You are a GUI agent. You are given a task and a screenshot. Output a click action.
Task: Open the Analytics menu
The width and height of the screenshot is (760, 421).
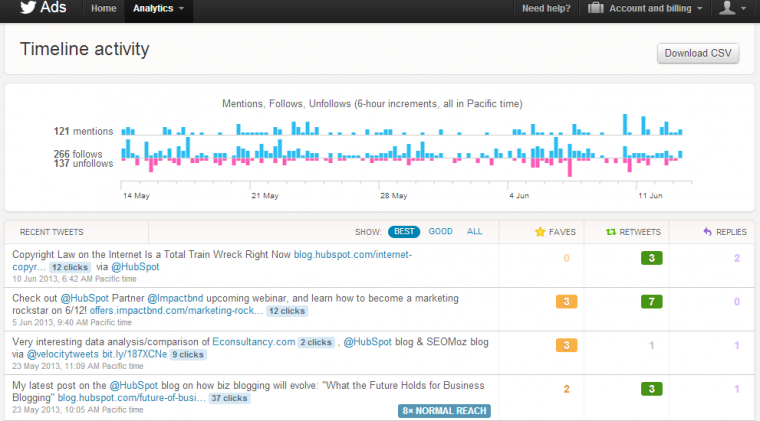[153, 9]
